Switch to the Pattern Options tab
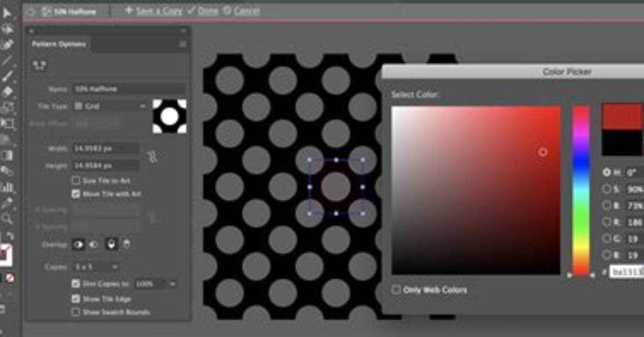The width and height of the screenshot is (644, 337). tap(58, 44)
